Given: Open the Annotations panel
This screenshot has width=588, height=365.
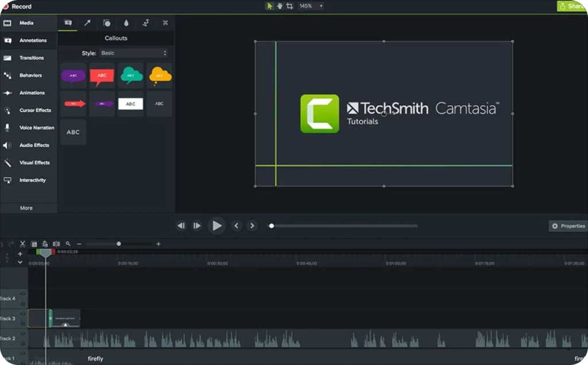Looking at the screenshot, I should tap(28, 40).
